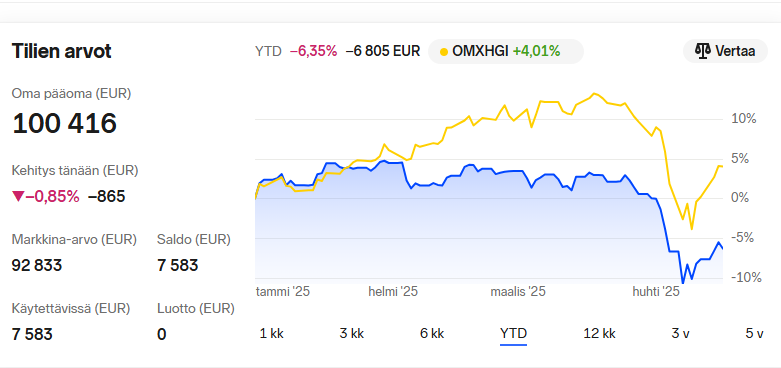
Task: Switch chart range to 3 kk
Action: tap(352, 334)
